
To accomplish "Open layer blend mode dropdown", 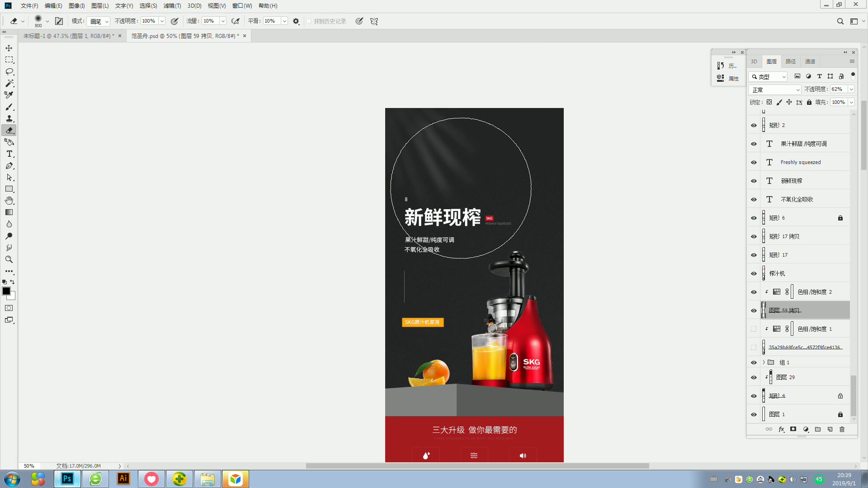I will click(775, 89).
